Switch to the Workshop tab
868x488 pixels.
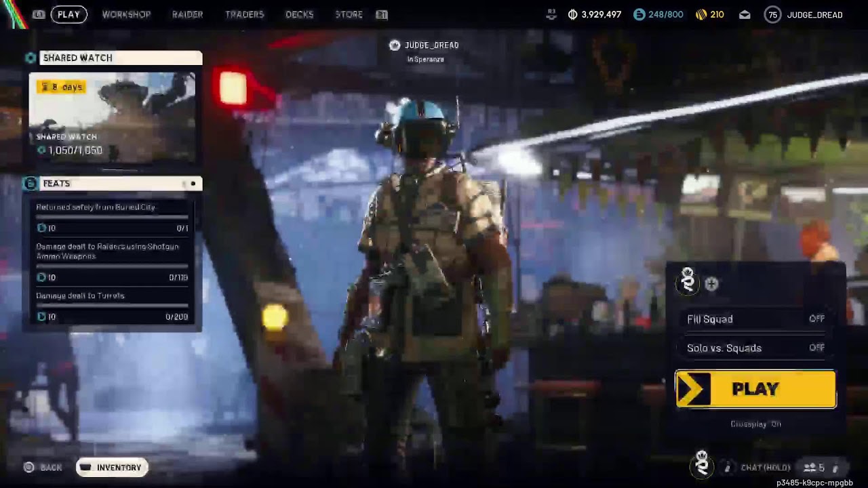point(126,14)
